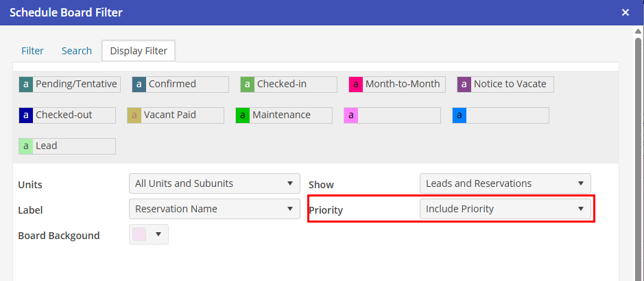Click the Checked-out dark blue icon
The width and height of the screenshot is (644, 281).
tap(26, 115)
